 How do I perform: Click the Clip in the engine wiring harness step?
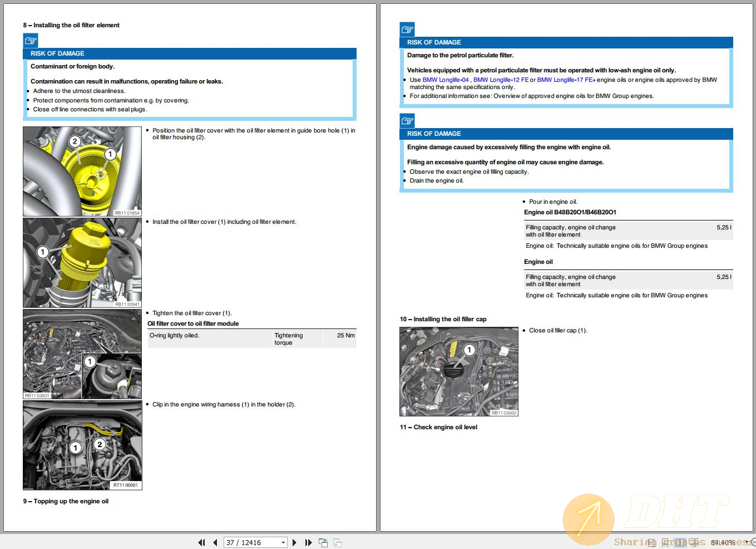[x=224, y=404]
